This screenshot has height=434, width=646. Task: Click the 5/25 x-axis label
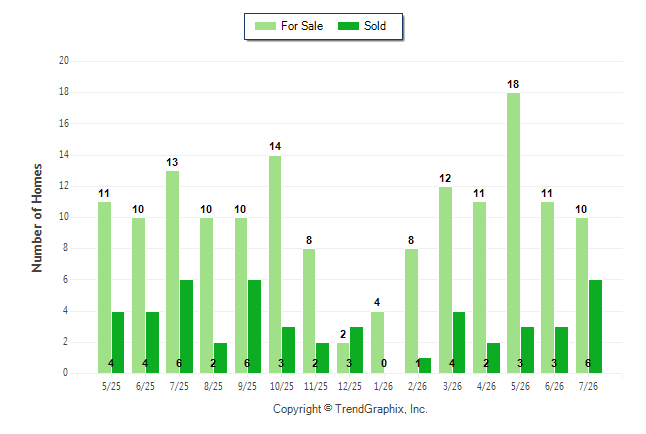pyautogui.click(x=111, y=386)
